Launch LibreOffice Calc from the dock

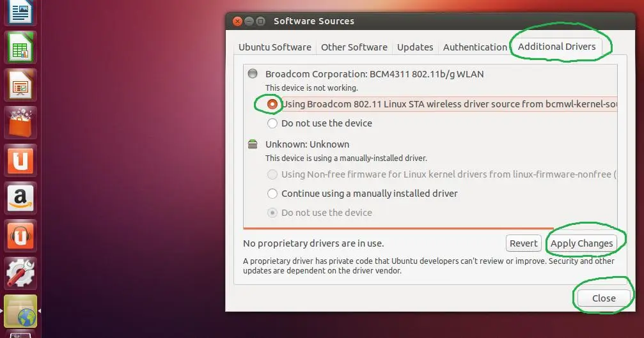click(x=20, y=48)
